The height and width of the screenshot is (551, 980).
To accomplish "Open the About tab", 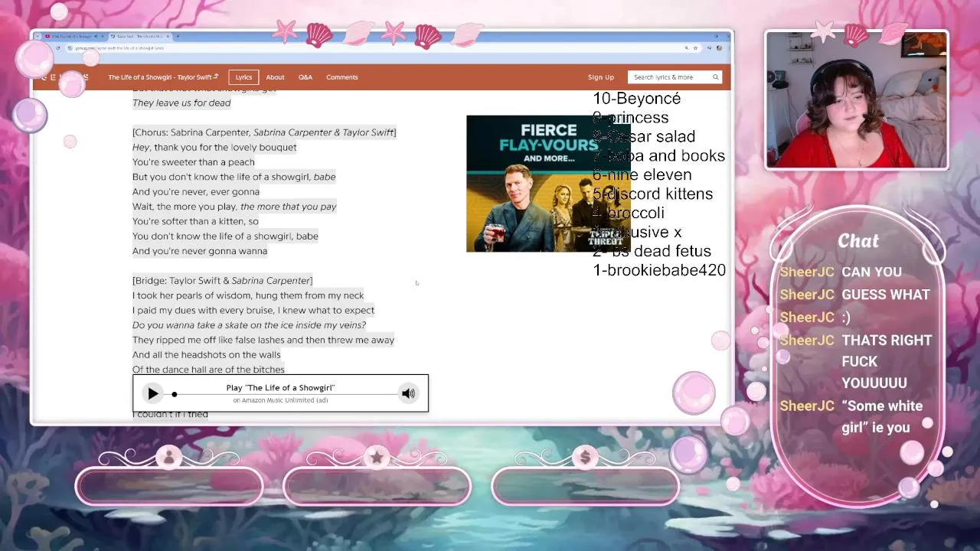I will pyautogui.click(x=275, y=77).
